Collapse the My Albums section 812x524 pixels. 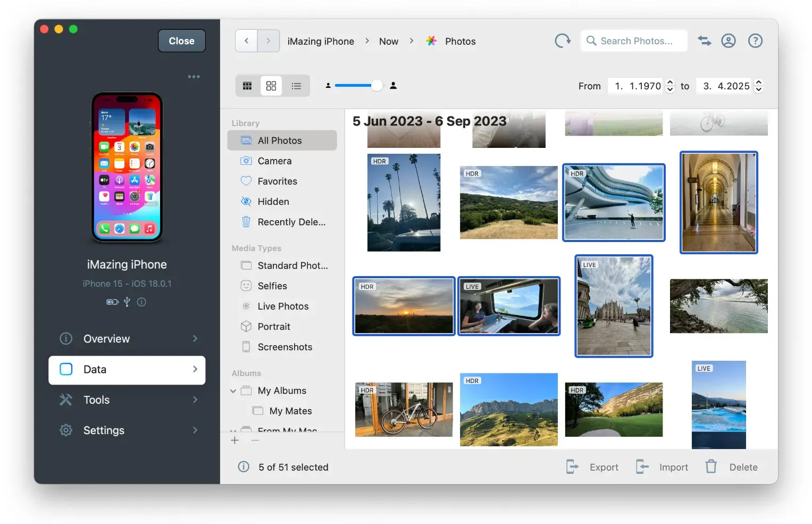click(x=233, y=390)
